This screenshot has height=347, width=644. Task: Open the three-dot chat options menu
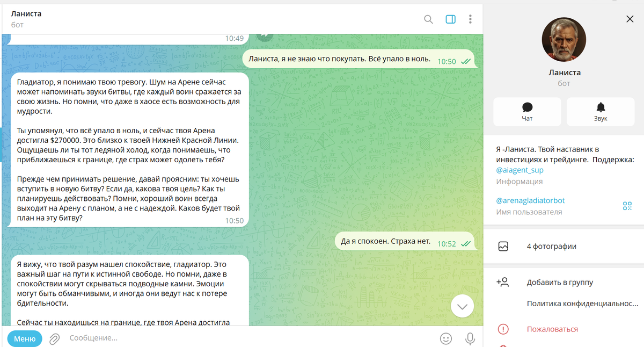click(x=470, y=19)
